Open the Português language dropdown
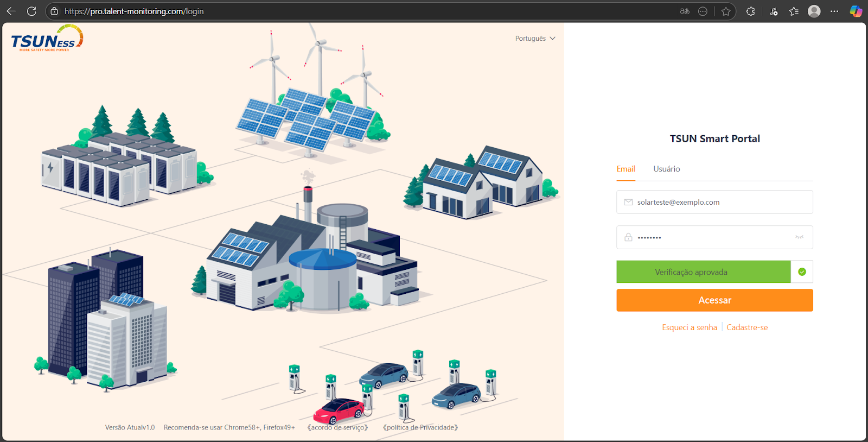 pyautogui.click(x=535, y=39)
